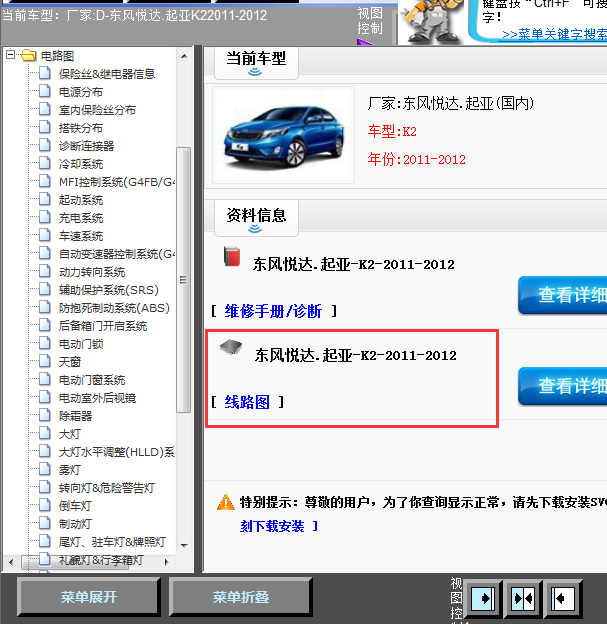The height and width of the screenshot is (624, 607).
Task: Open 电动门窗系统 document icon
Action: [45, 379]
